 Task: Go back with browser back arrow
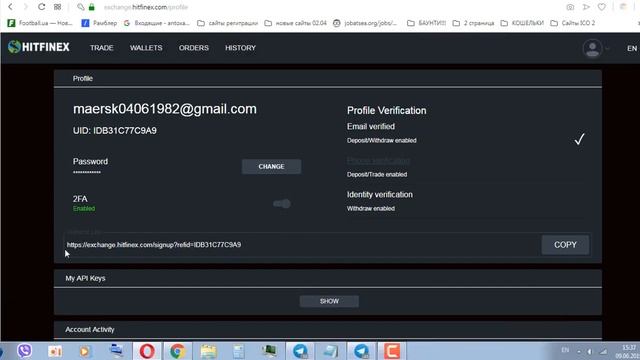click(10, 7)
